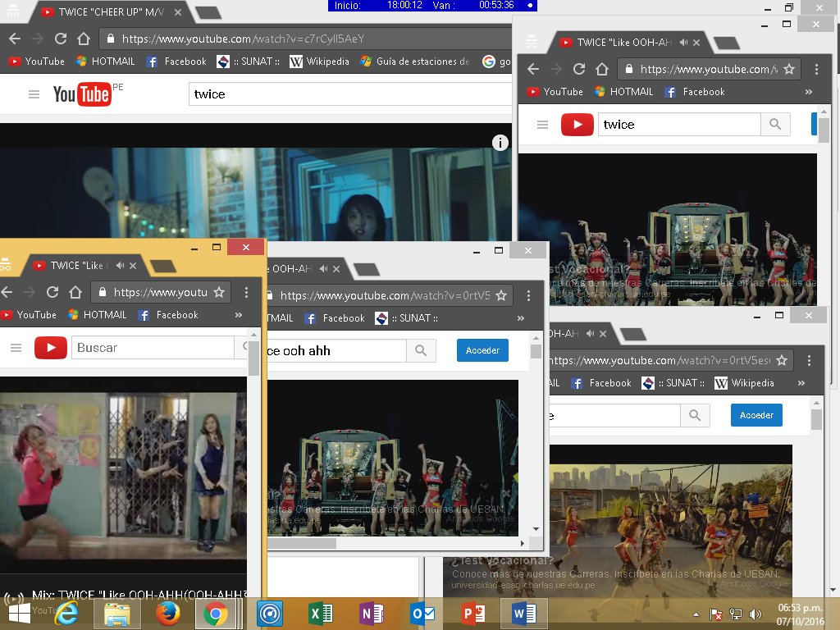Open Word from taskbar
The image size is (840, 630).
[x=523, y=614]
